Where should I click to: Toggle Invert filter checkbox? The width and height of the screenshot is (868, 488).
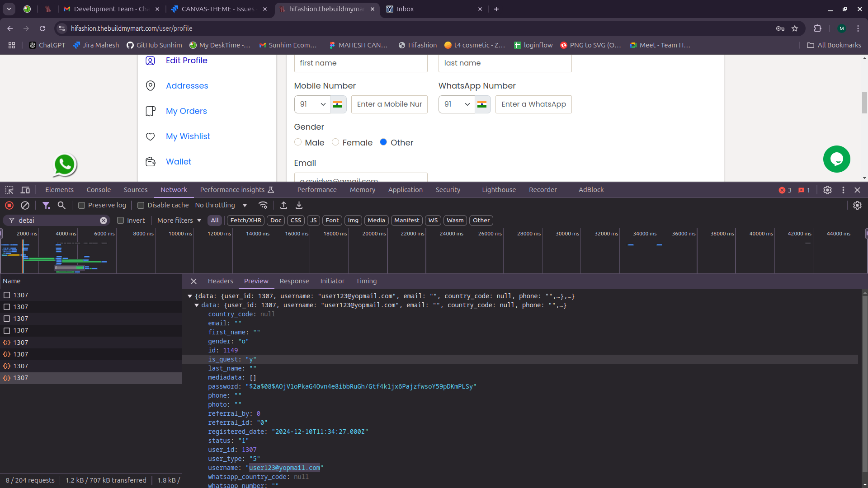(120, 221)
